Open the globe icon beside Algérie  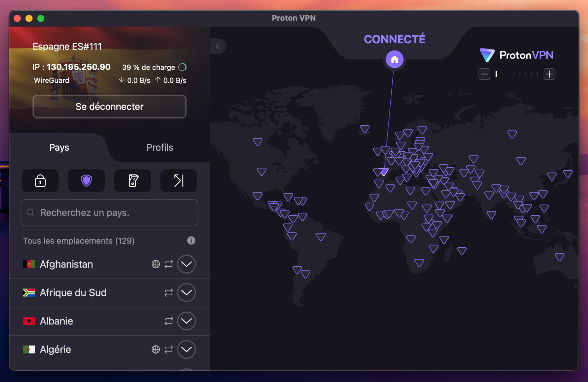tap(156, 349)
